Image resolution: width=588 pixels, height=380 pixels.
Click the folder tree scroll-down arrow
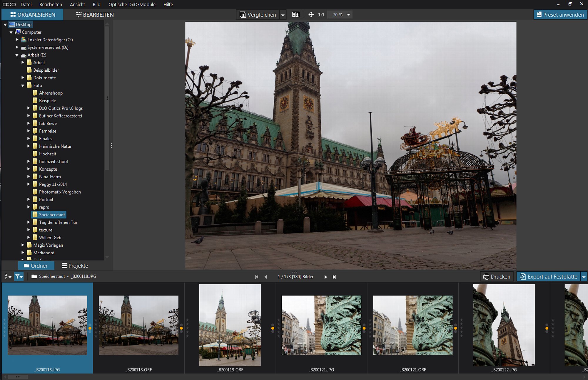107,257
